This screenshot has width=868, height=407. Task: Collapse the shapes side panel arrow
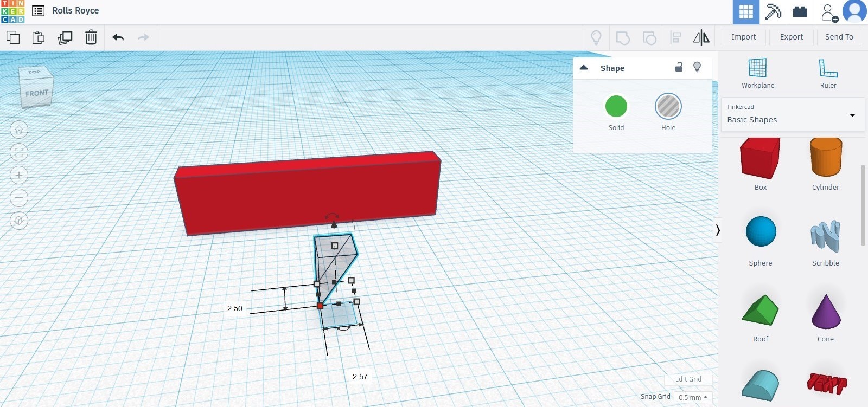tap(718, 230)
